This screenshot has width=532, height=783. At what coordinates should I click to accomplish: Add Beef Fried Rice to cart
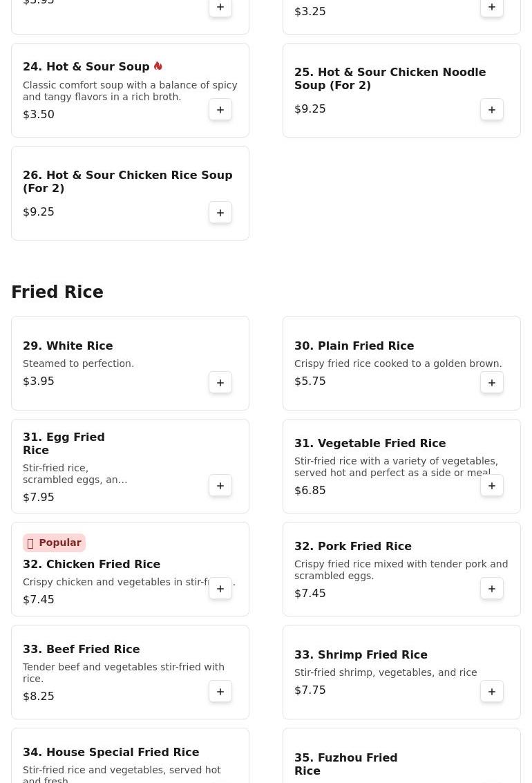220,692
